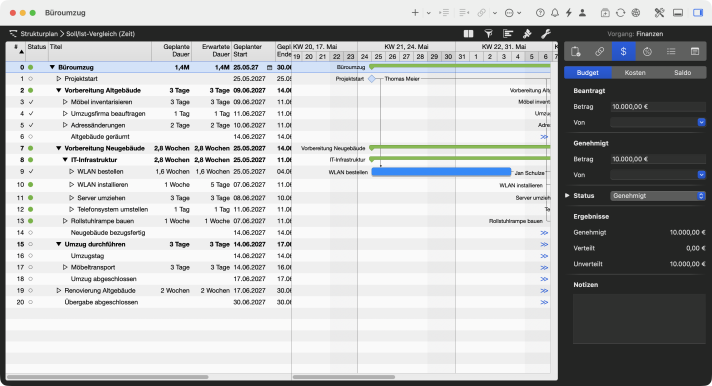Click Strukturplan in the breadcrumb
Screen dimensions: 712x386
click(x=39, y=34)
